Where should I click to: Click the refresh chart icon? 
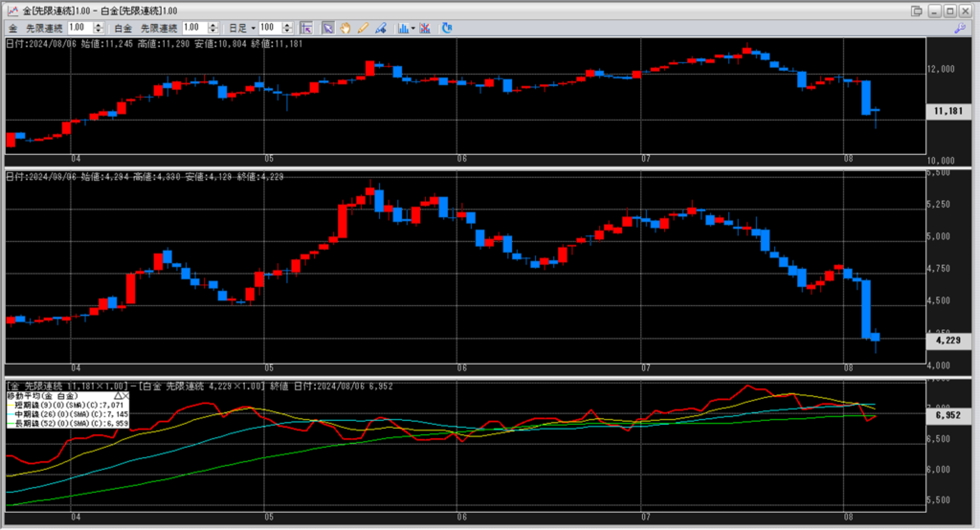[446, 28]
